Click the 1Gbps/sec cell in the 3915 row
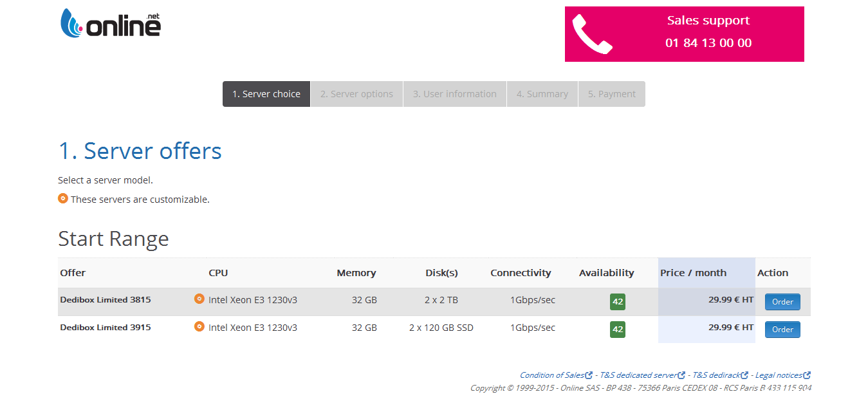 533,328
